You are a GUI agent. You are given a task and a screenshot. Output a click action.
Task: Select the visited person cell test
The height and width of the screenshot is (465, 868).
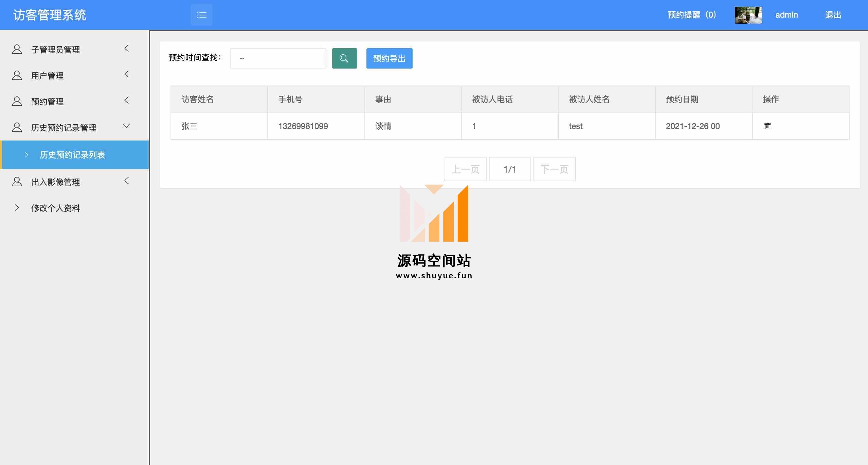pyautogui.click(x=607, y=126)
